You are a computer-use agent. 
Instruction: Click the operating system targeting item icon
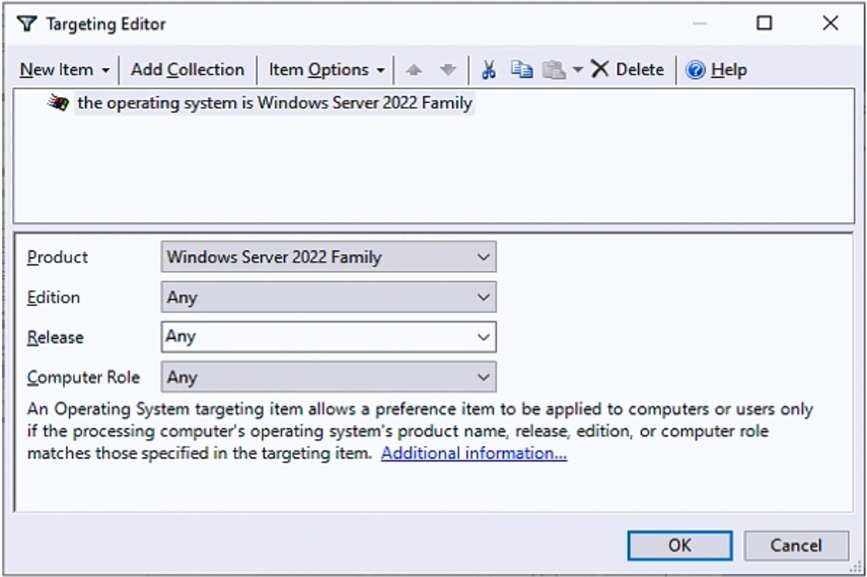point(58,103)
